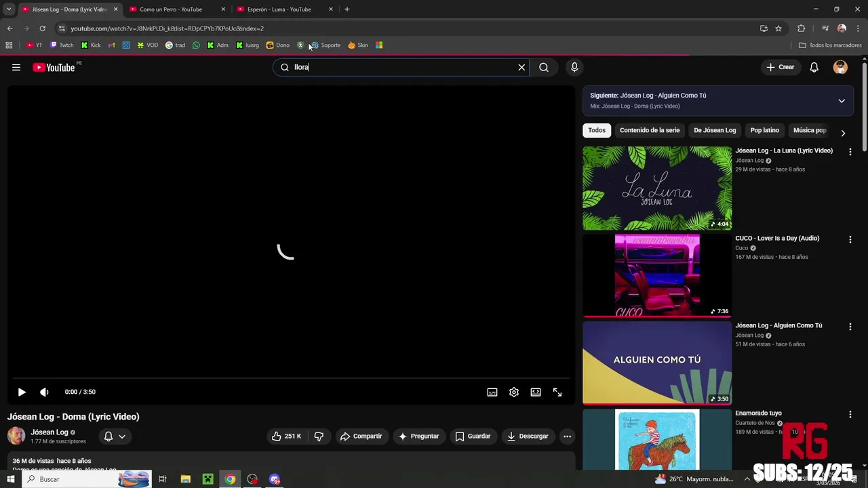The height and width of the screenshot is (488, 868).
Task: Open the Soporte bookmark
Action: [325, 45]
